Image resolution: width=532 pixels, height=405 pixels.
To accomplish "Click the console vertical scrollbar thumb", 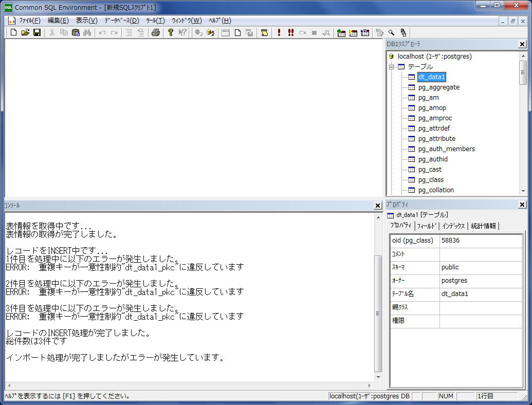I will [x=378, y=314].
